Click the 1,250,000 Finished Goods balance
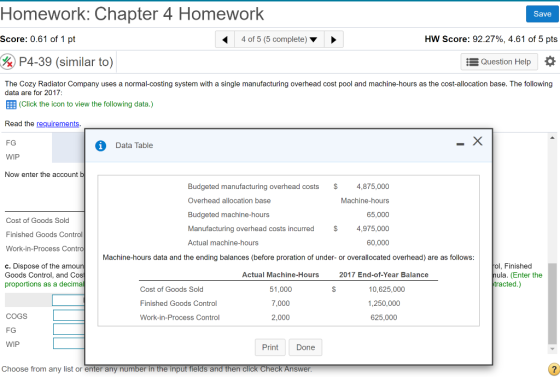This screenshot has width=560, height=377. [384, 303]
